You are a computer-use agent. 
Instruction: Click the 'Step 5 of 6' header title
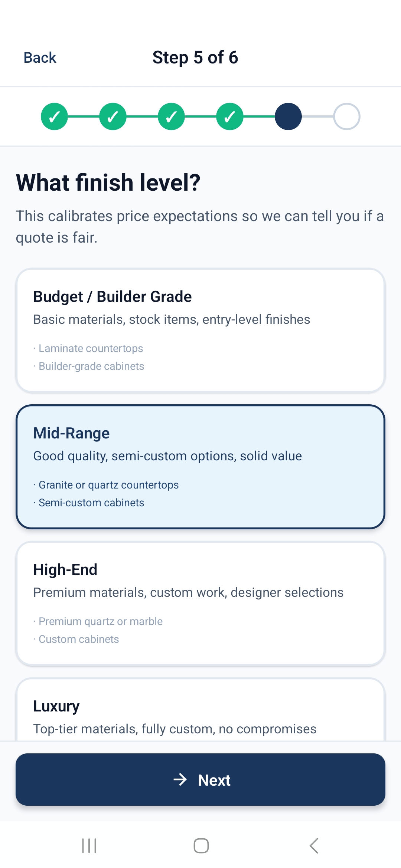(x=195, y=58)
